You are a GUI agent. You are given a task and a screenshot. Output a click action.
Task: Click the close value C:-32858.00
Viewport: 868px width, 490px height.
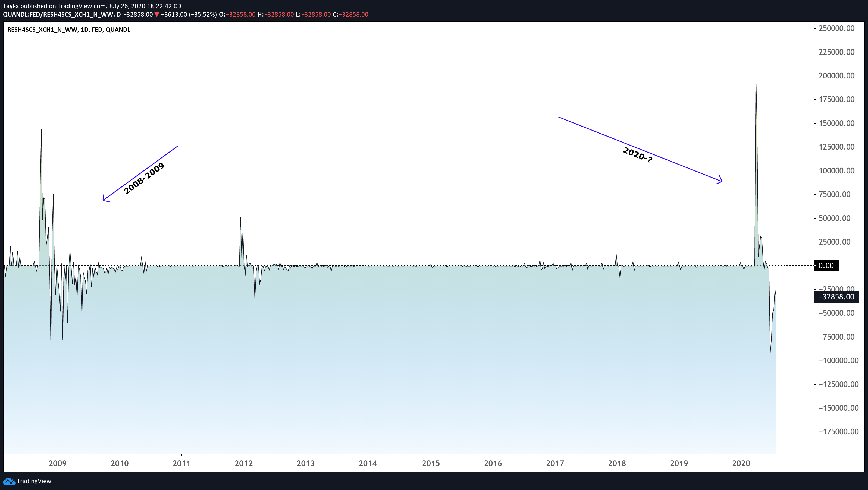point(350,14)
